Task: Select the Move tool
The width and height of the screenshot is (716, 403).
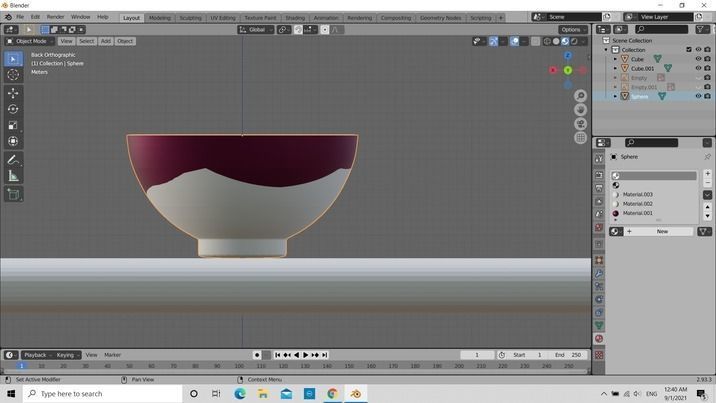Action: tap(13, 93)
